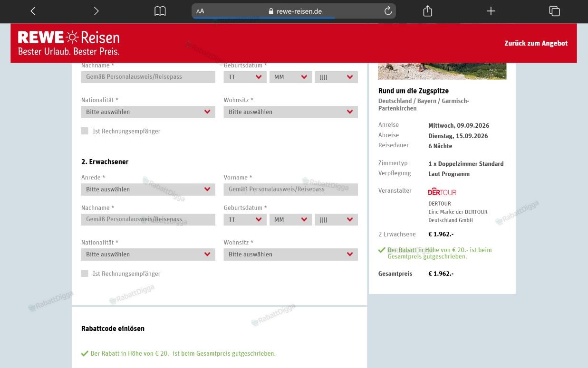588x368 pixels.
Task: Open first traveler's birth month MM dropdown
Action: 290,77
